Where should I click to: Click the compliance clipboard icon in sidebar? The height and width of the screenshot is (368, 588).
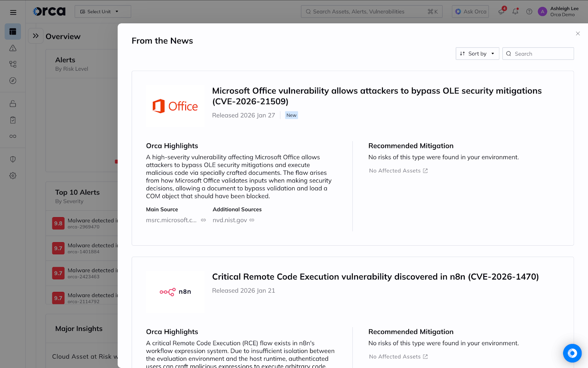tap(13, 120)
